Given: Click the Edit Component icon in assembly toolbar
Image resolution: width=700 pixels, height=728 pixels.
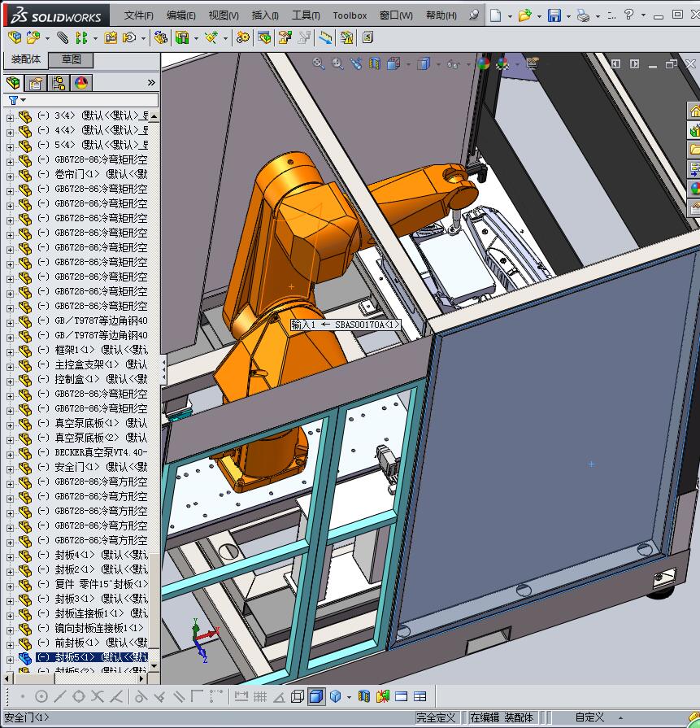Looking at the screenshot, I should tap(15, 37).
